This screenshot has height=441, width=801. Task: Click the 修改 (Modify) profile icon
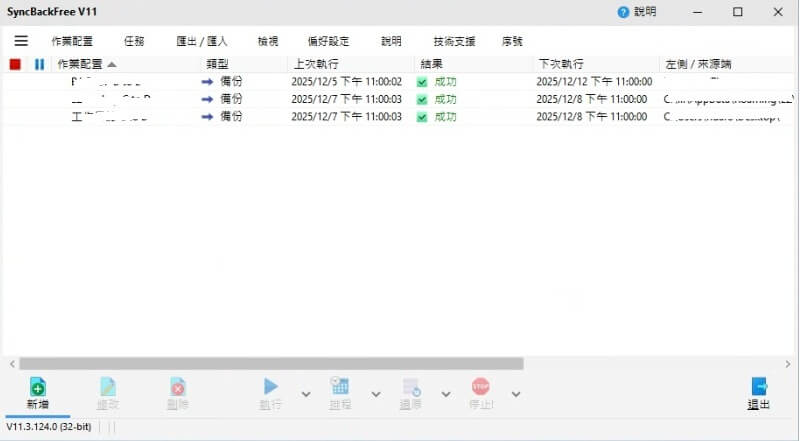(x=107, y=387)
